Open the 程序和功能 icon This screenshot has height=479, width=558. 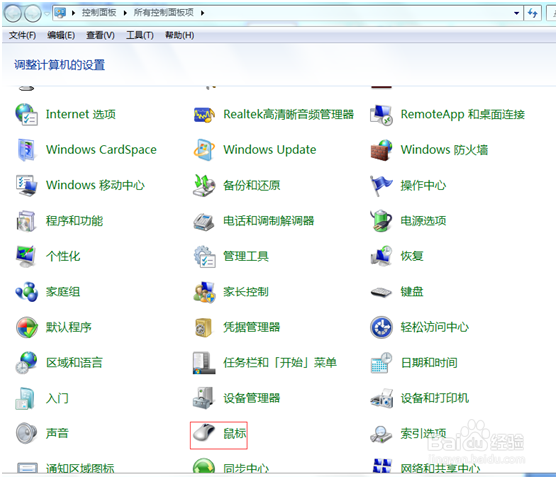click(26, 221)
